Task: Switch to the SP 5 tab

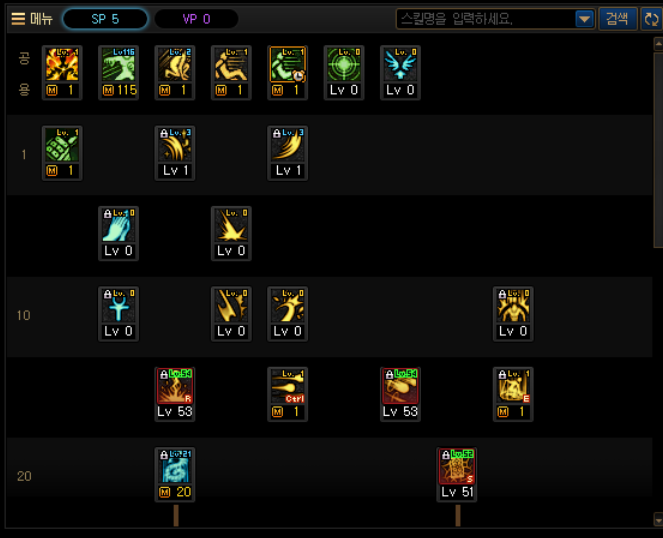Action: [x=105, y=19]
